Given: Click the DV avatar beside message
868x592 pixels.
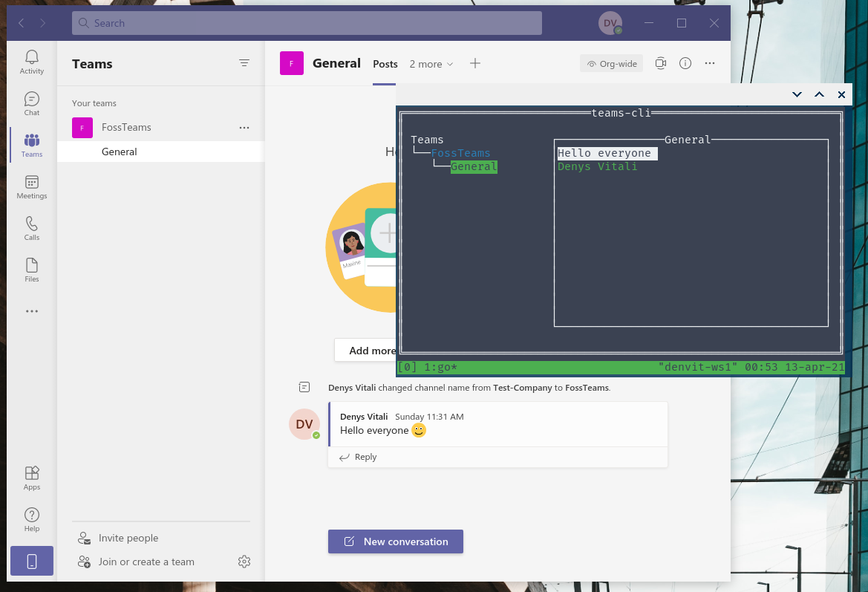Looking at the screenshot, I should point(304,424).
